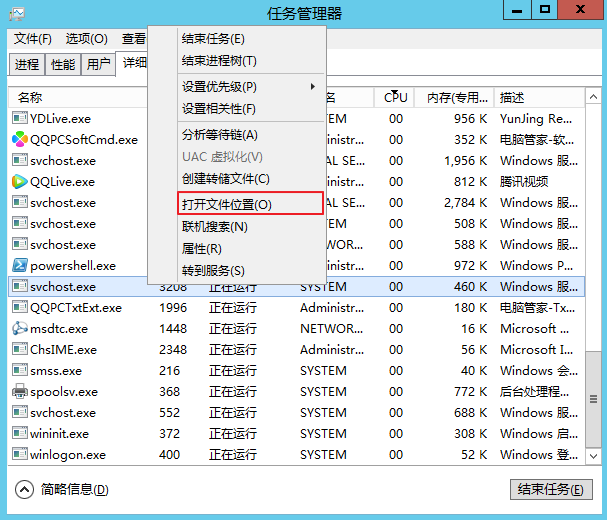Click the QQPCSoftCmd.exe colorful icon

coord(20,140)
